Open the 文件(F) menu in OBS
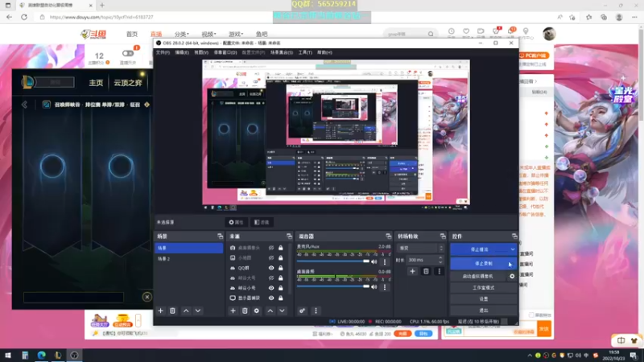This screenshot has width=644, height=362. coord(163,52)
